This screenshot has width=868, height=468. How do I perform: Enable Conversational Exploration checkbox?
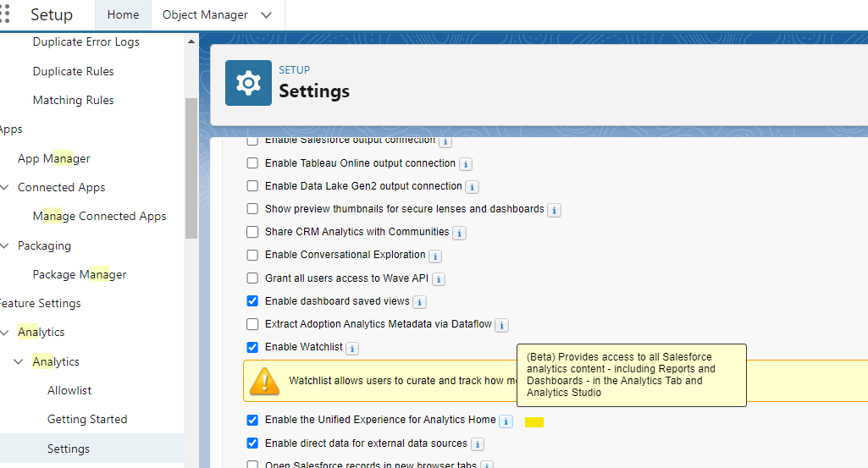252,255
